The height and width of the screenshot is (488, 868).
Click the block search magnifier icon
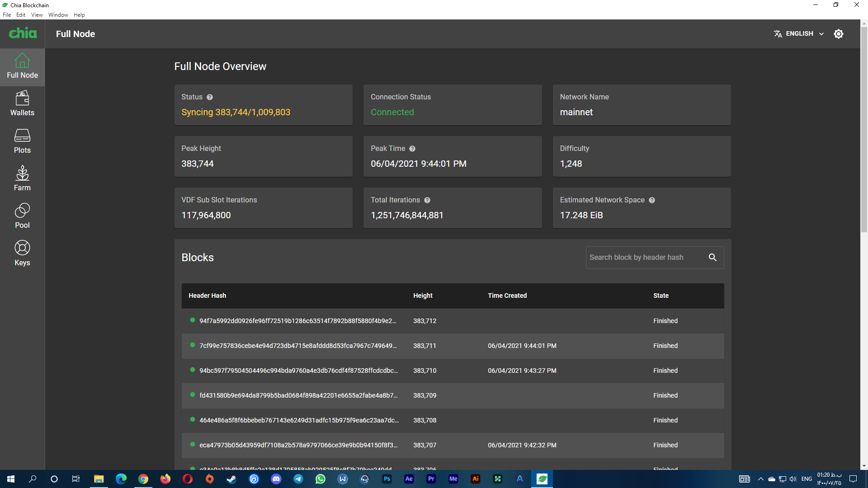[712, 258]
